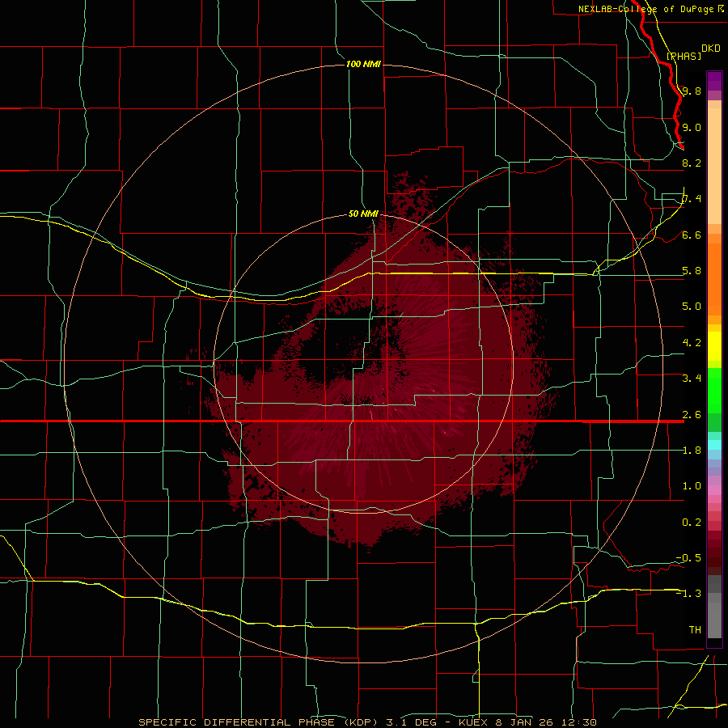
Task: Click the 8.2 value on the color scale
Action: coord(691,163)
